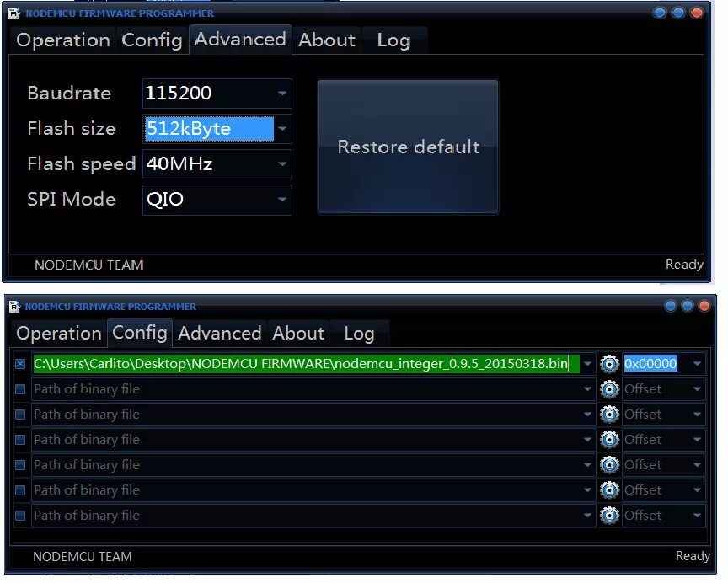Select the active Advanced tab in top window
This screenshot has width=728, height=583.
[x=240, y=40]
